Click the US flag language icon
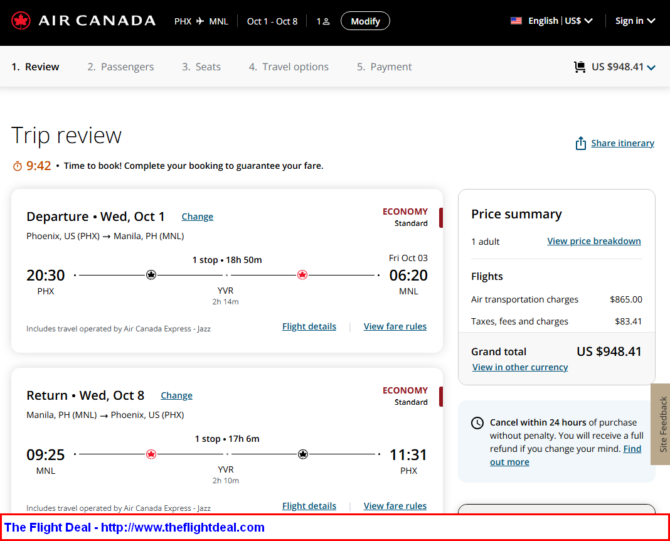 pos(516,21)
